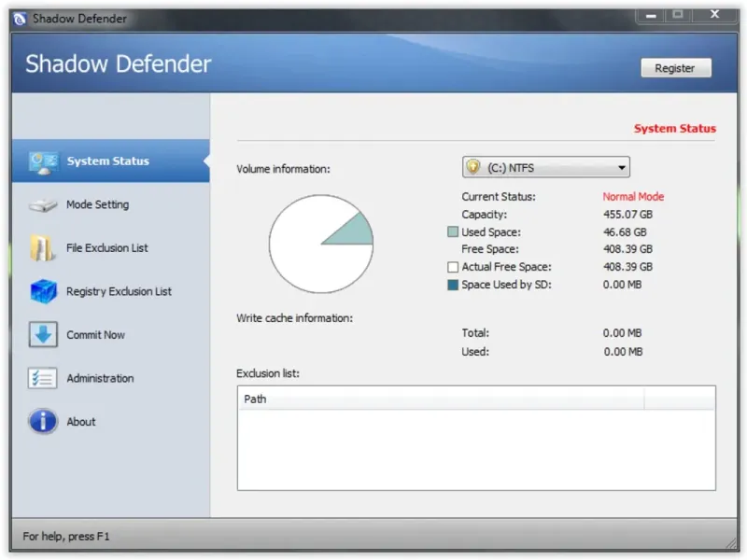Click the File Exclusion List folder icon
This screenshot has width=747, height=560.
pos(42,248)
